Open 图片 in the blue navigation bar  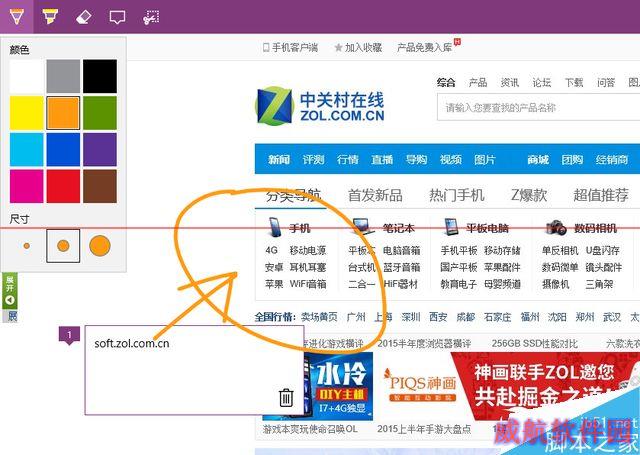[x=485, y=160]
